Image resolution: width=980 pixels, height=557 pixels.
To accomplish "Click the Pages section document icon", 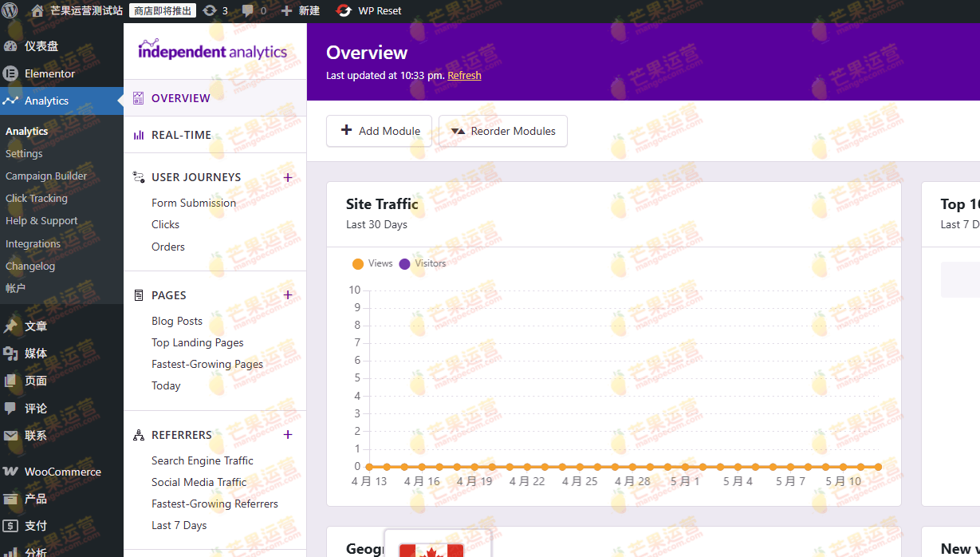I will click(x=138, y=295).
